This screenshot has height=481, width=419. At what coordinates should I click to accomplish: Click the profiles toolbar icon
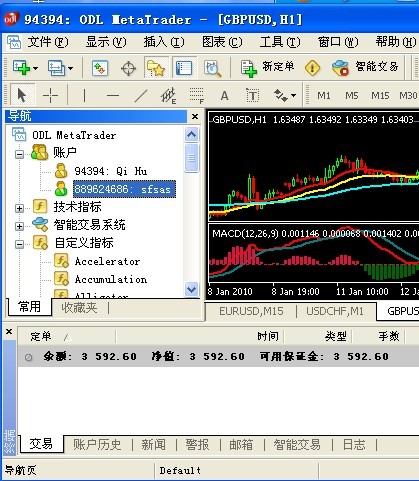[x=56, y=68]
